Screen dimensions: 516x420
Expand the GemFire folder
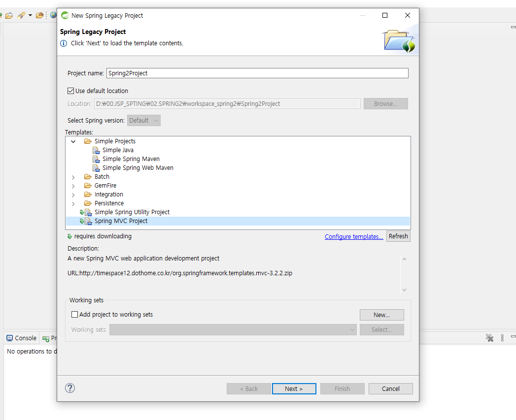73,186
